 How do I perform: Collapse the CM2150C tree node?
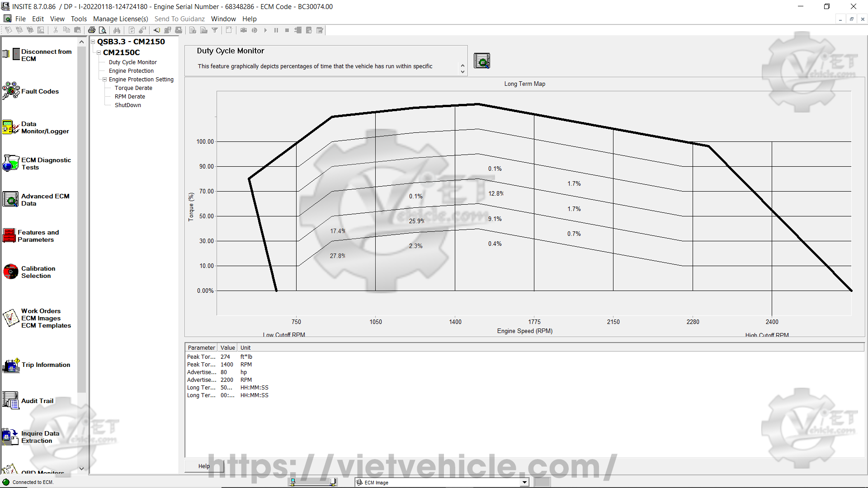coord(99,52)
